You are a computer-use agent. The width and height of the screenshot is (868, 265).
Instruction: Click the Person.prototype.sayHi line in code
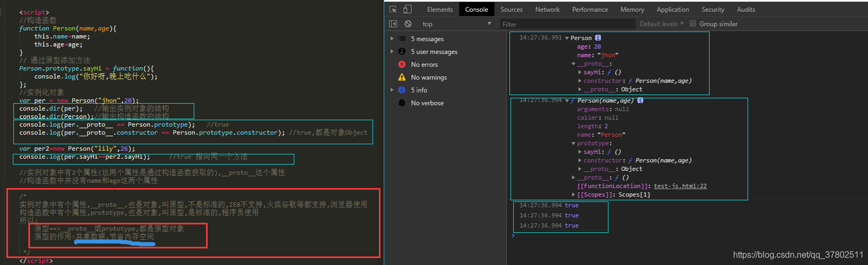(87, 68)
